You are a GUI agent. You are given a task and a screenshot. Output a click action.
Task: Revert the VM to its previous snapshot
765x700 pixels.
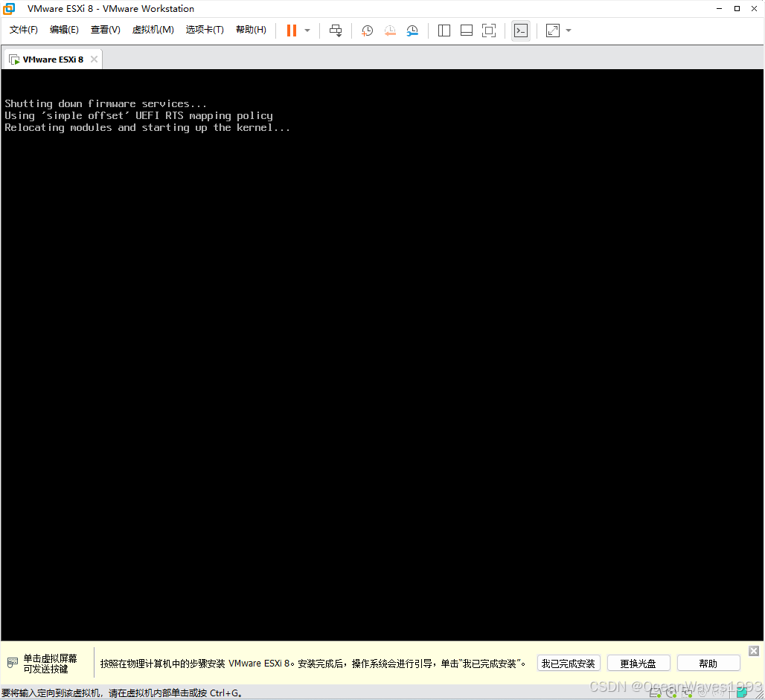tap(390, 30)
